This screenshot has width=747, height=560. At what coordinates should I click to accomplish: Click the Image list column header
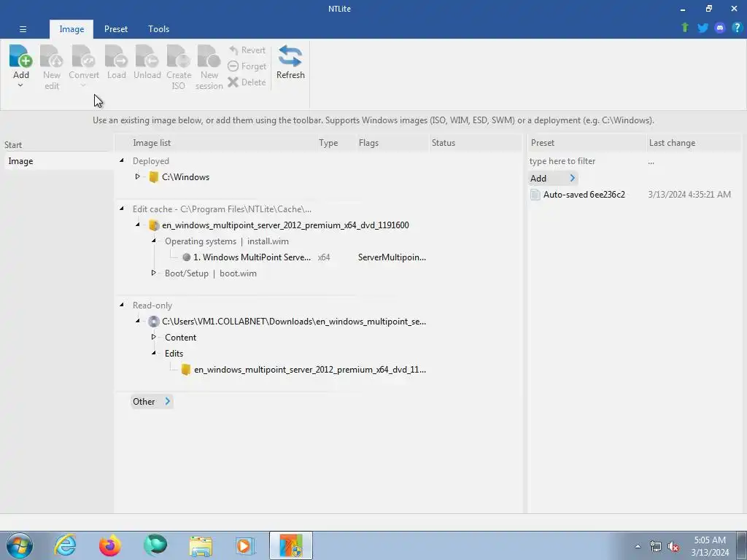(x=216, y=143)
